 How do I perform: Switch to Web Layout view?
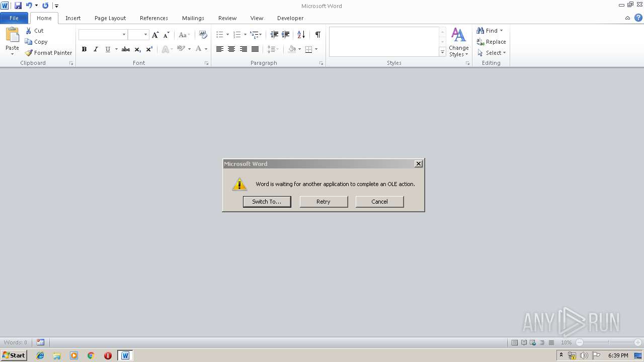pos(533,342)
